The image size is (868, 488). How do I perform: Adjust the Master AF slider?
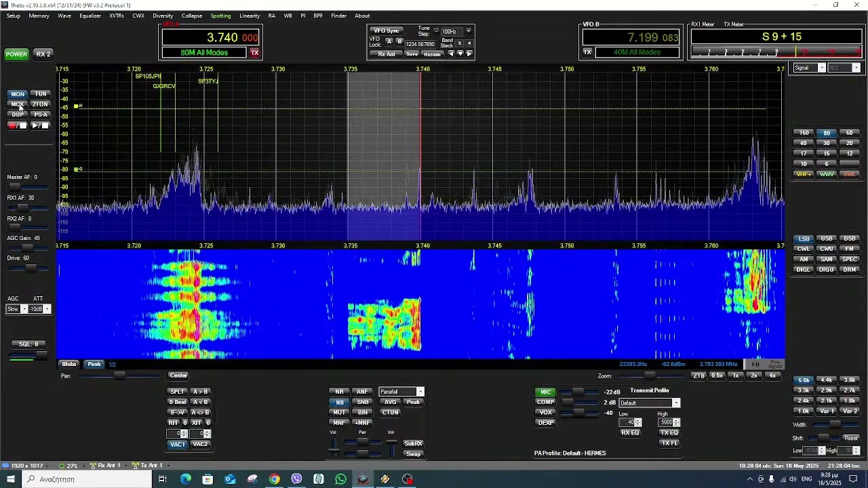pyautogui.click(x=27, y=186)
